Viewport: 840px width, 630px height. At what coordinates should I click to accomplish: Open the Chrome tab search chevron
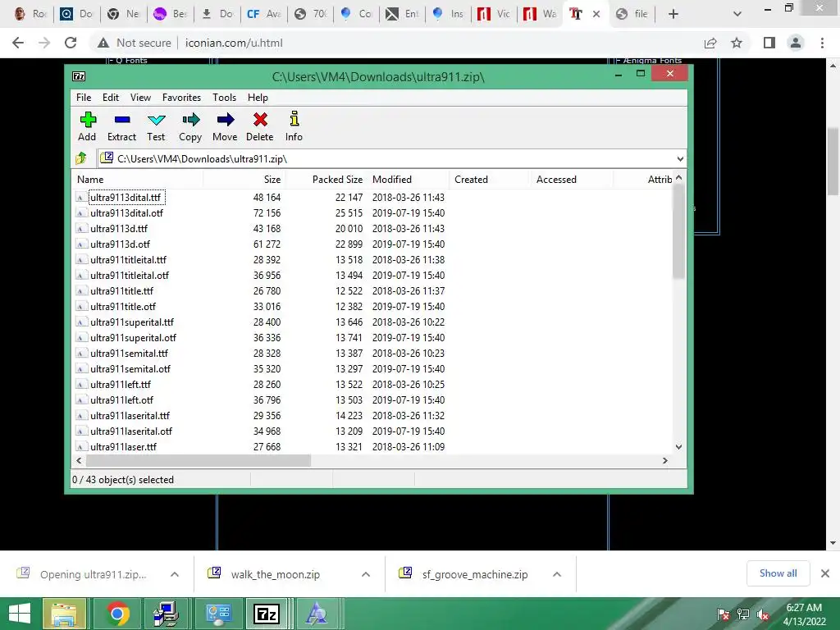tap(737, 14)
